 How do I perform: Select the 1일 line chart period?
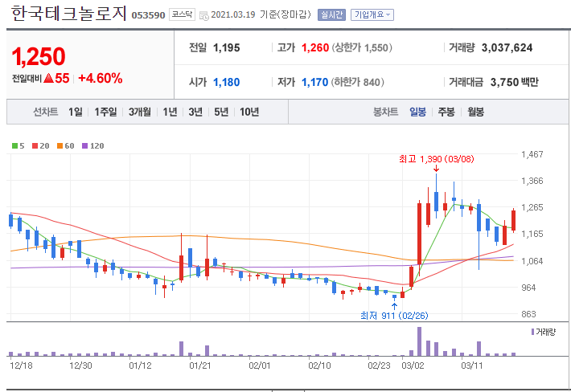point(76,112)
